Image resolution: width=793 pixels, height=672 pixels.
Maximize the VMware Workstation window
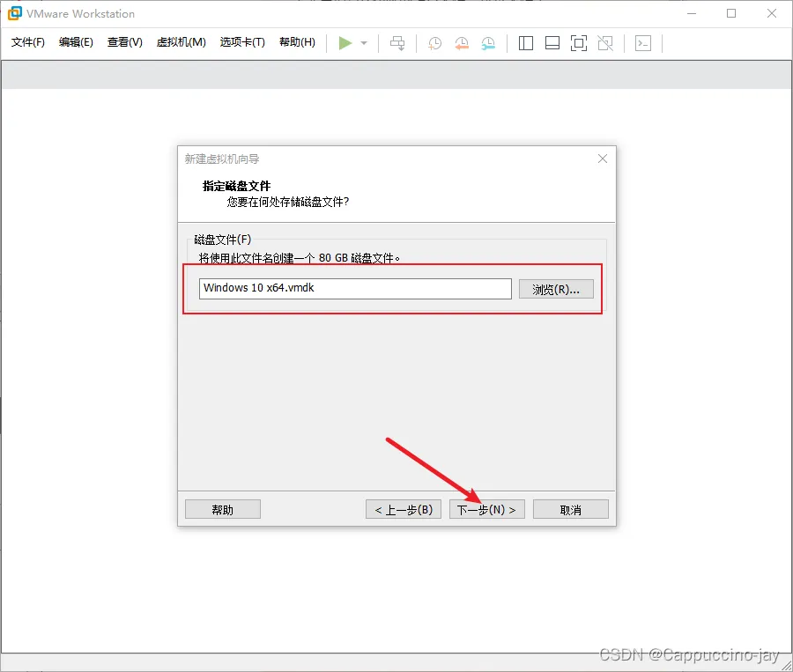pyautogui.click(x=731, y=14)
